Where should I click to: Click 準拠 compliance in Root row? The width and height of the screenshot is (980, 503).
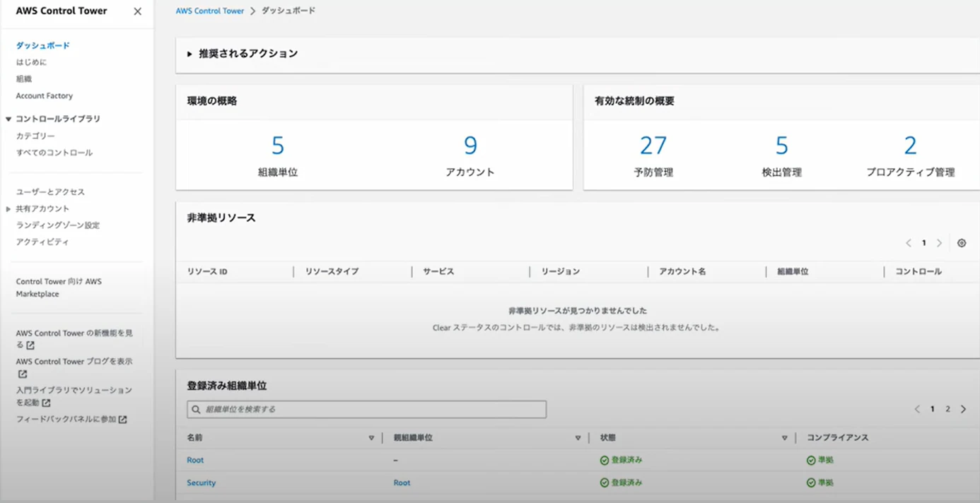click(825, 460)
